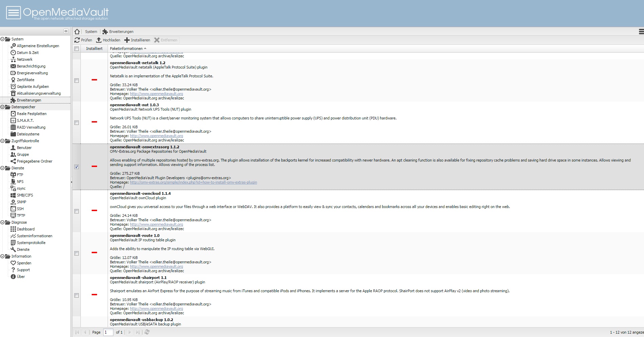Open Benachrichtigung envelope icon
Viewport: 644px width, 337px height.
tap(13, 66)
